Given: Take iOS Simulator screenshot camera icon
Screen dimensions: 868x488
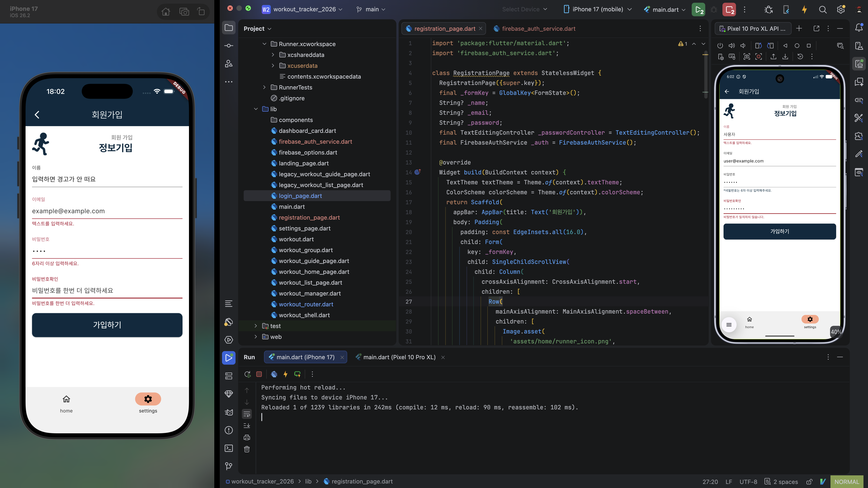Looking at the screenshot, I should click(x=184, y=12).
